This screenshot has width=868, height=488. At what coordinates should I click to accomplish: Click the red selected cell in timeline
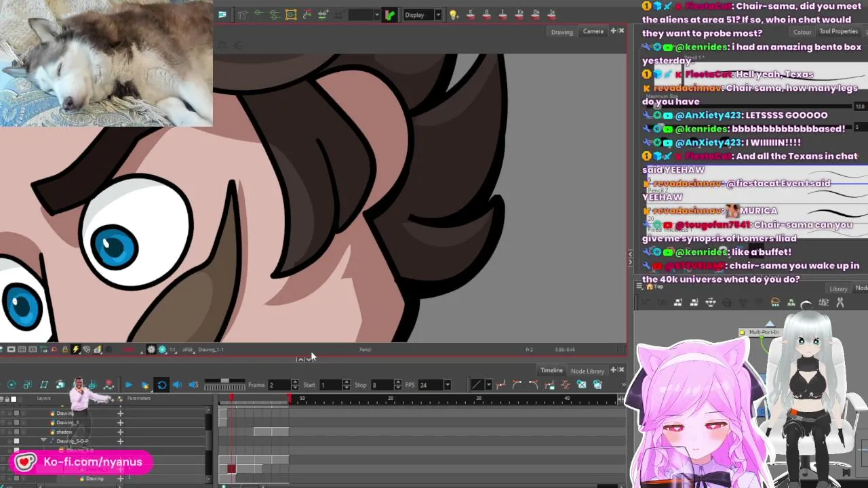coord(231,468)
